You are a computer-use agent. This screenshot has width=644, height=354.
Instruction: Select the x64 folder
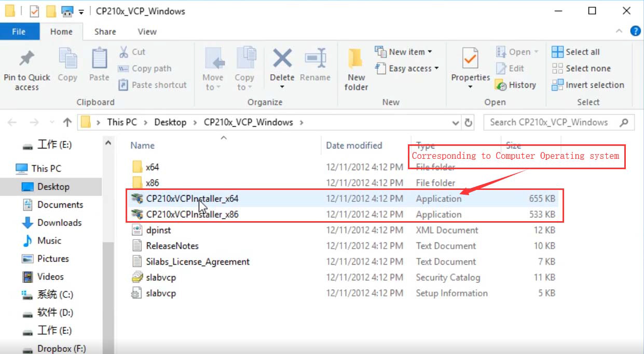[152, 167]
